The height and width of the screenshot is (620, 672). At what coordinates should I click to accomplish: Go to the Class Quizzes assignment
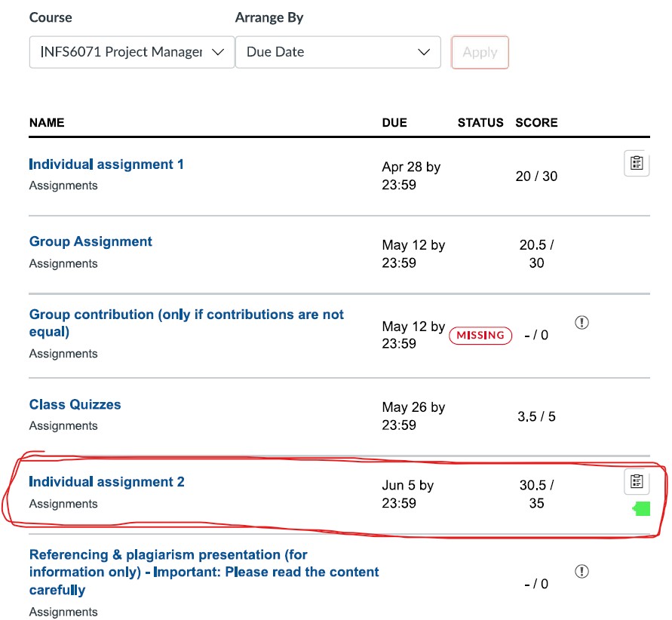coord(75,404)
